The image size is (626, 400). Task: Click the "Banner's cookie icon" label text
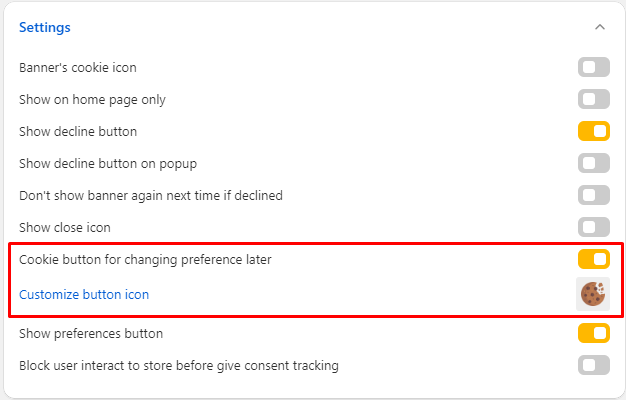coord(78,68)
